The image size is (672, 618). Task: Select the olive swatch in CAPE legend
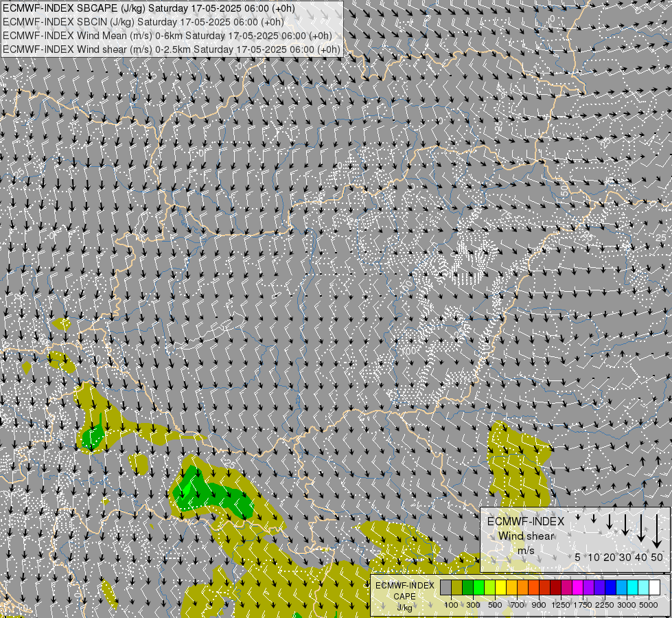[457, 588]
